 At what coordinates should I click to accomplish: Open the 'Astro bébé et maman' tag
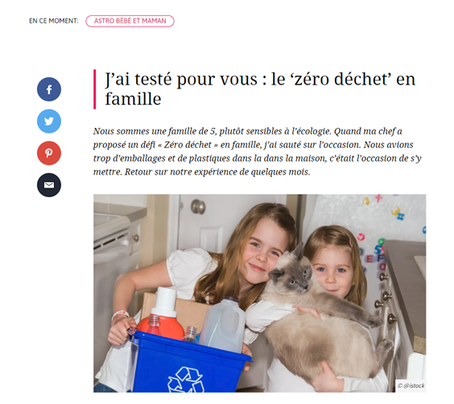point(130,21)
